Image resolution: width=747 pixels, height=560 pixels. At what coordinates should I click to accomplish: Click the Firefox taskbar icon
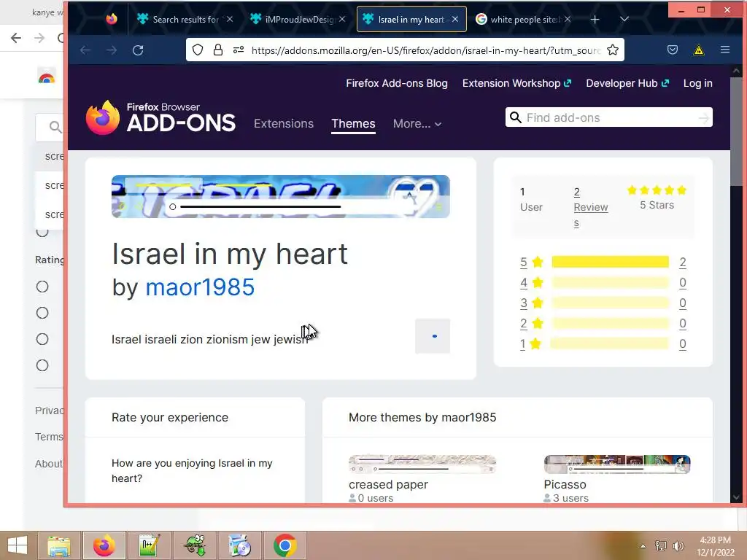(x=104, y=545)
